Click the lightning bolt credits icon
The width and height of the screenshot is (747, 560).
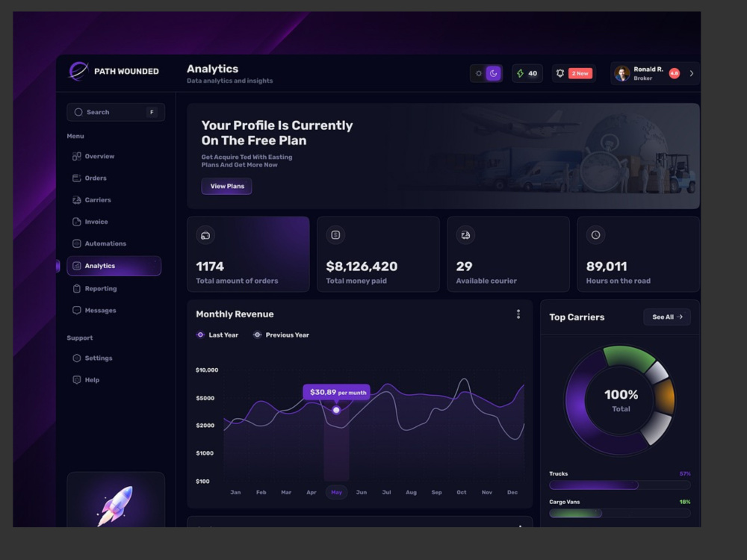click(x=520, y=73)
